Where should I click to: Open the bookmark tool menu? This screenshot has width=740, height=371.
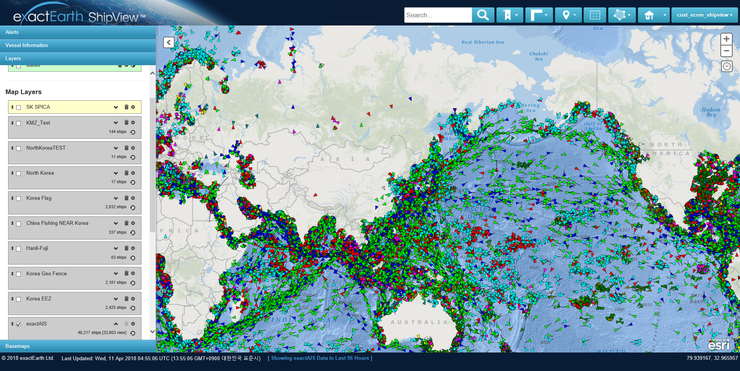click(510, 15)
